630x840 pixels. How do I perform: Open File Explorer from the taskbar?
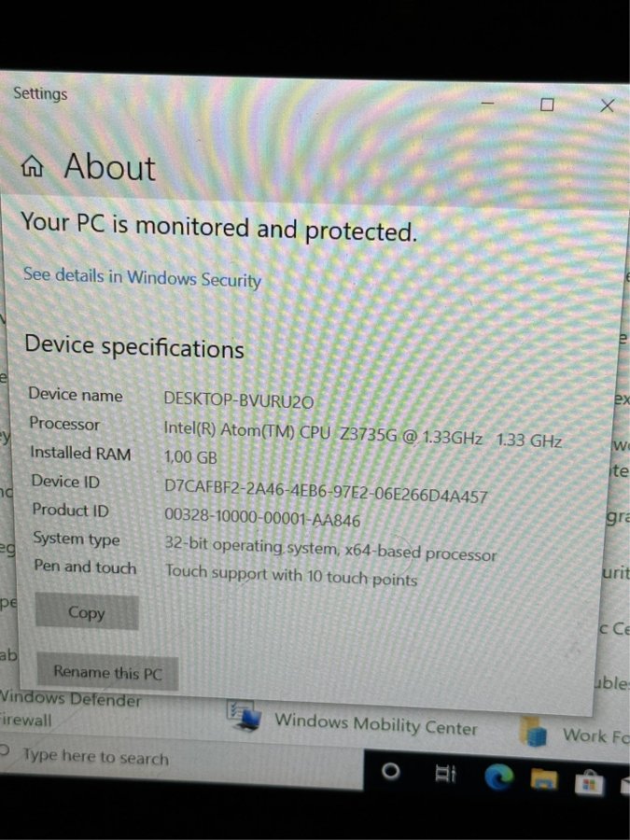544,779
